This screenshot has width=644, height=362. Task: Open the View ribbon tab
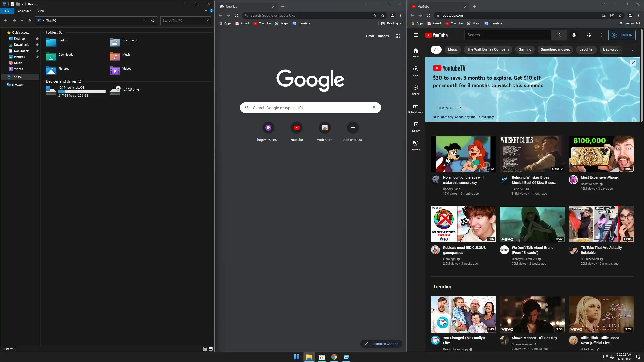tap(41, 11)
